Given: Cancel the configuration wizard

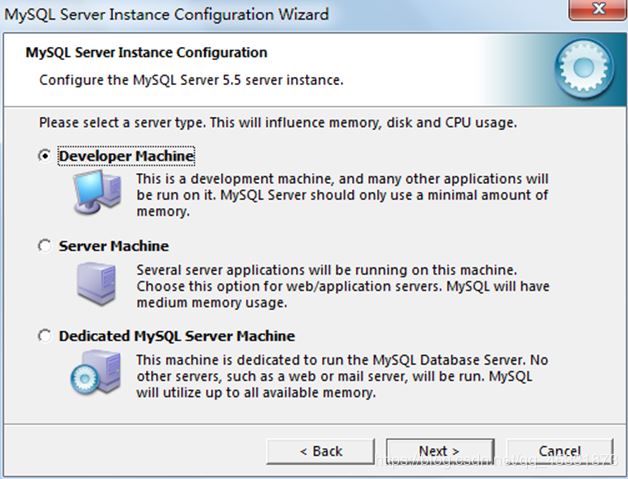Looking at the screenshot, I should click(x=560, y=451).
